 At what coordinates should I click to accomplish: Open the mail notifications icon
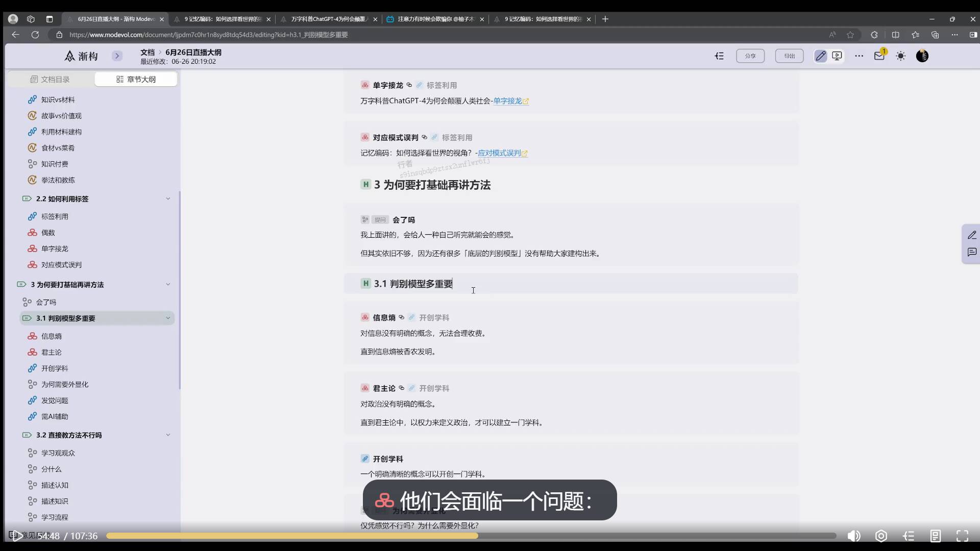879,56
